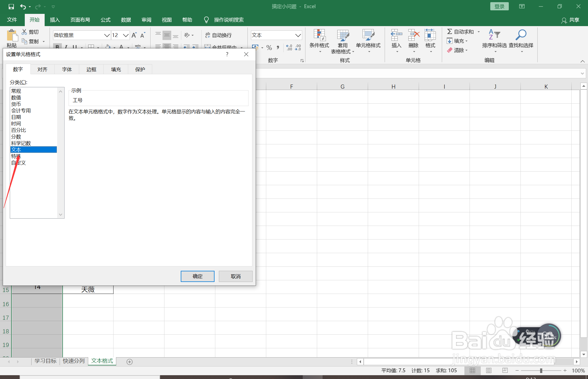This screenshot has width=588, height=379.
Task: Click 确定 (OK) button in dialog
Action: pos(198,276)
